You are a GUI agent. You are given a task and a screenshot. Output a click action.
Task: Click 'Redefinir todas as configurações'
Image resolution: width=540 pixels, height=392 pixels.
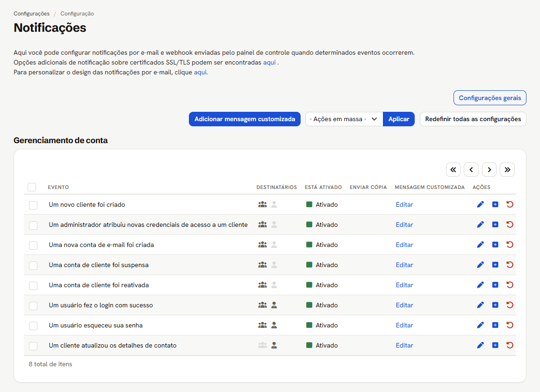[x=473, y=119]
